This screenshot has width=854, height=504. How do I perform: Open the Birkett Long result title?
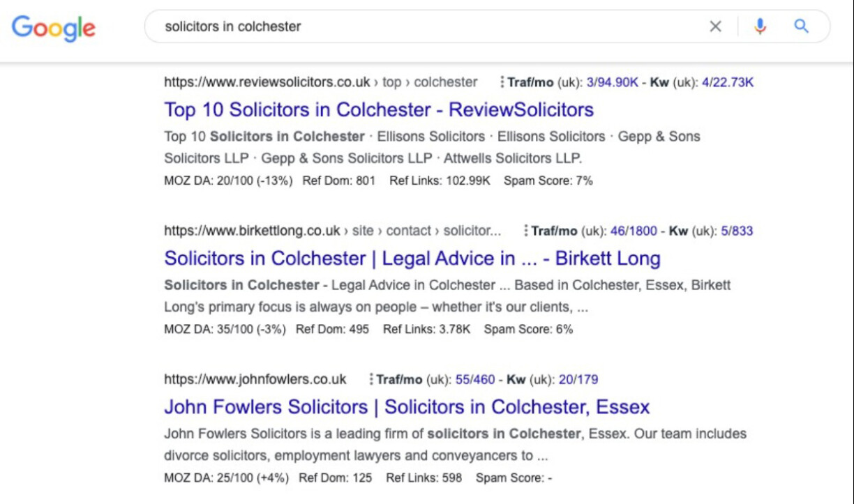click(x=412, y=258)
